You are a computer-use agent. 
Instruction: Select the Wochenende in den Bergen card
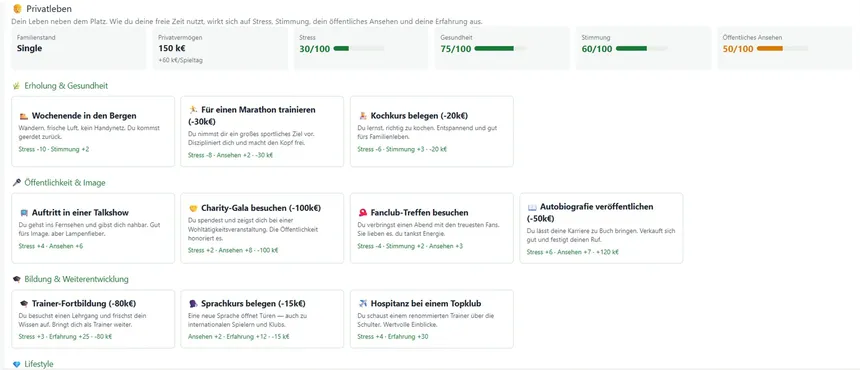(93, 132)
